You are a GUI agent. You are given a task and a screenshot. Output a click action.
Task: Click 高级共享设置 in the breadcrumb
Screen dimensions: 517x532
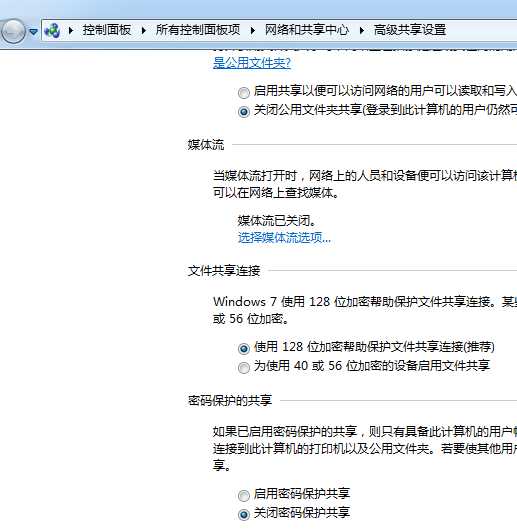pyautogui.click(x=410, y=30)
